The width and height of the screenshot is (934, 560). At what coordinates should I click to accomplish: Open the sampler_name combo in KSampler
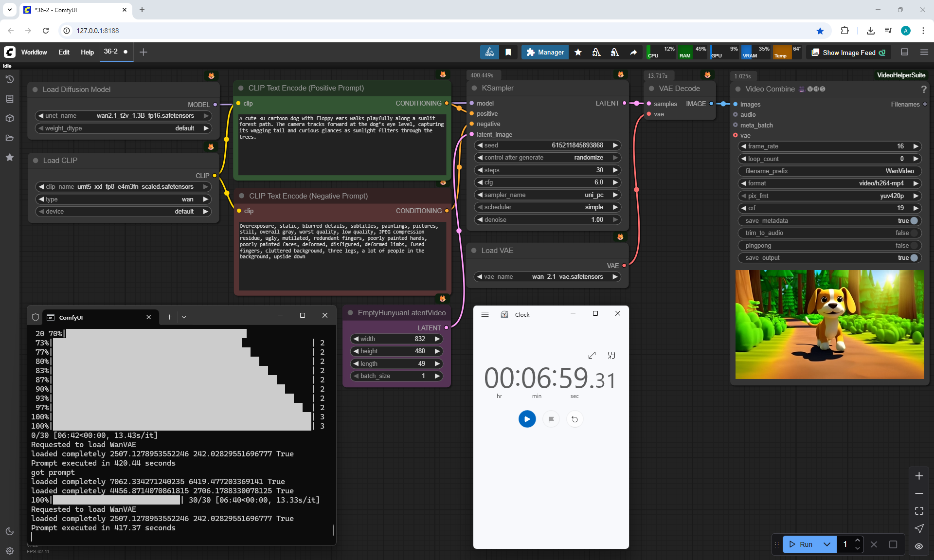click(x=547, y=195)
